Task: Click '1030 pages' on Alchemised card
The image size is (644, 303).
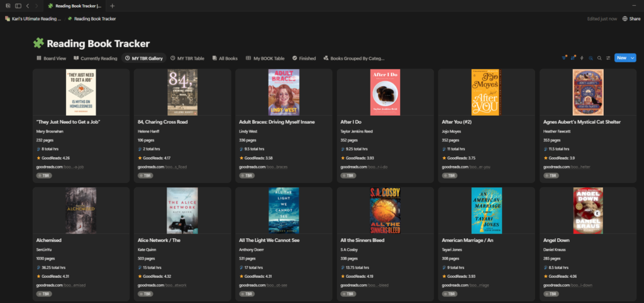Action: (45, 258)
